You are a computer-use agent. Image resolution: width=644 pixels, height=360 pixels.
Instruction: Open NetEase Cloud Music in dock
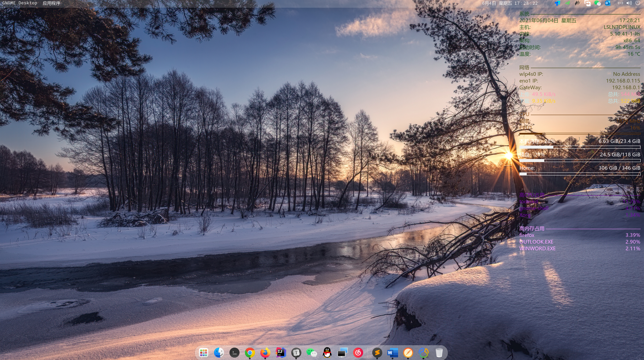(358, 353)
